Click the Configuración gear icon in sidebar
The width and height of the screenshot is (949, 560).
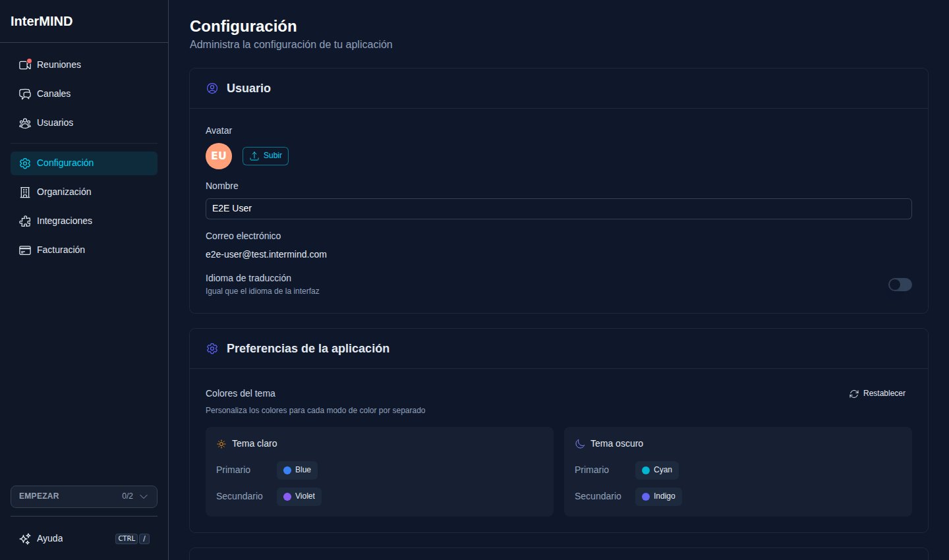point(25,163)
